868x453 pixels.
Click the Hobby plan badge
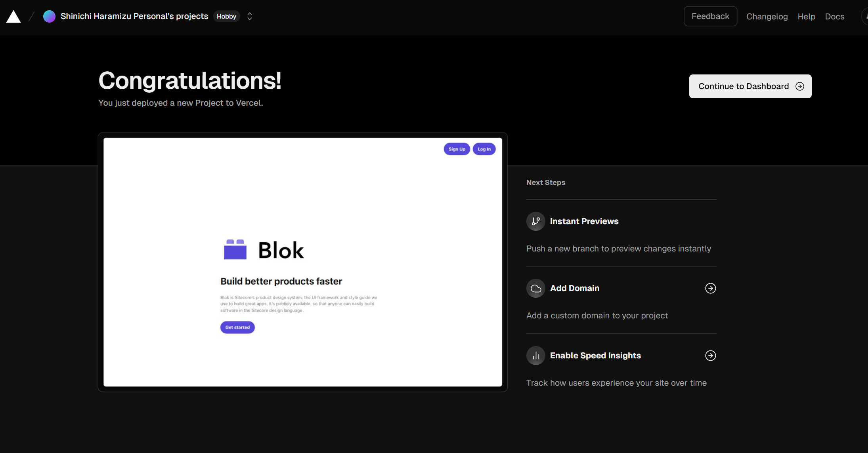pos(226,16)
